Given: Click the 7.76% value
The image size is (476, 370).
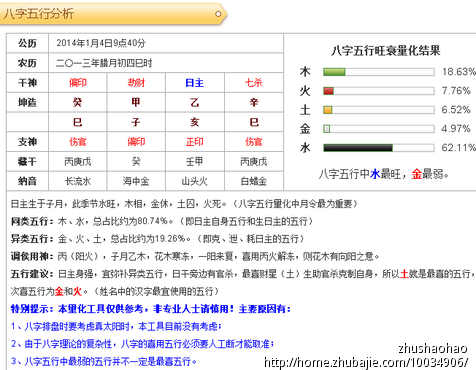Looking at the screenshot, I should point(456,91).
